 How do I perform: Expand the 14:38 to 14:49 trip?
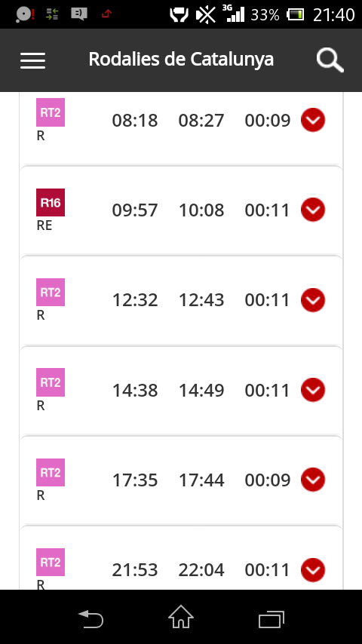[313, 390]
